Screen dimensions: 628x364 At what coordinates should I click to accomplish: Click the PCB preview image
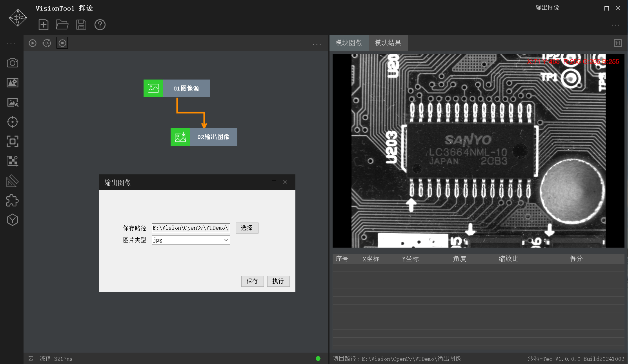pyautogui.click(x=479, y=151)
